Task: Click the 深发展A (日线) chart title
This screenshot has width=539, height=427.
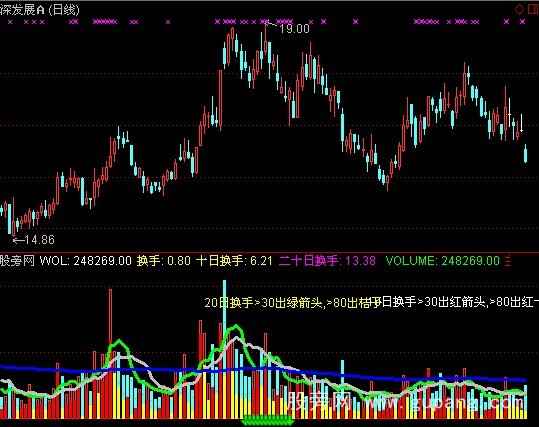Action: [40, 9]
